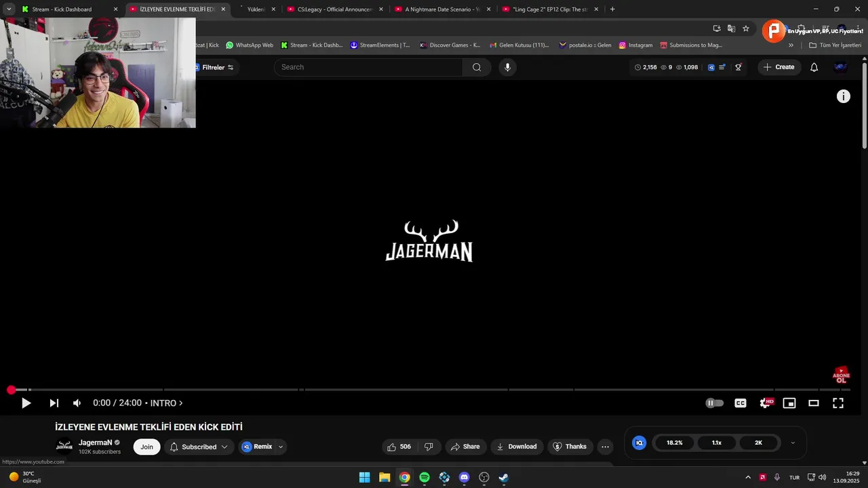Open Instagram bookmark
The height and width of the screenshot is (488, 868).
(x=635, y=45)
